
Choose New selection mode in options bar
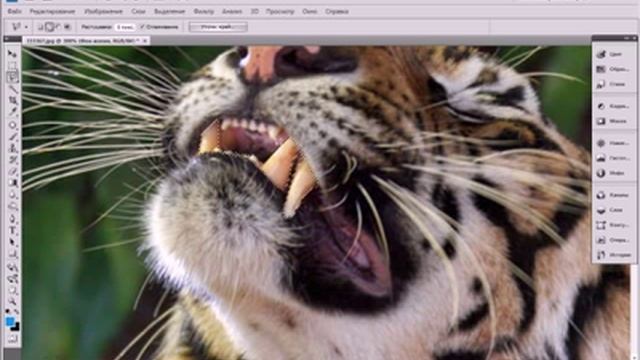pos(40,27)
